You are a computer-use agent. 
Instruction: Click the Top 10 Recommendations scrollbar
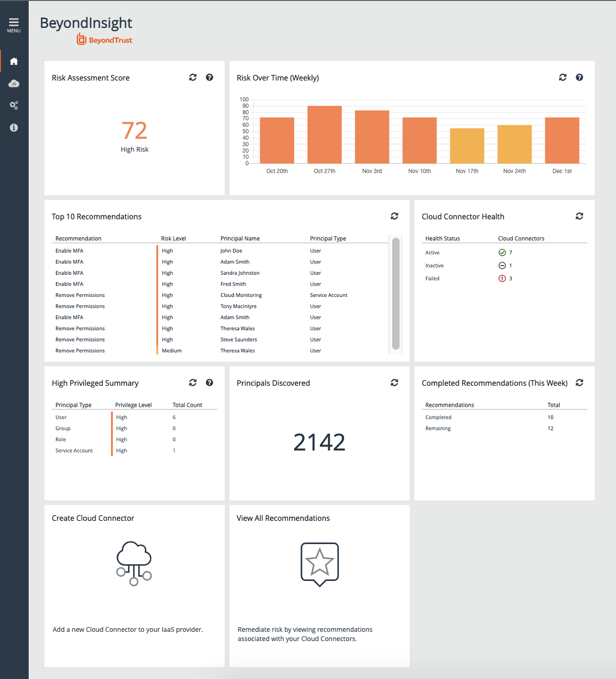[396, 293]
